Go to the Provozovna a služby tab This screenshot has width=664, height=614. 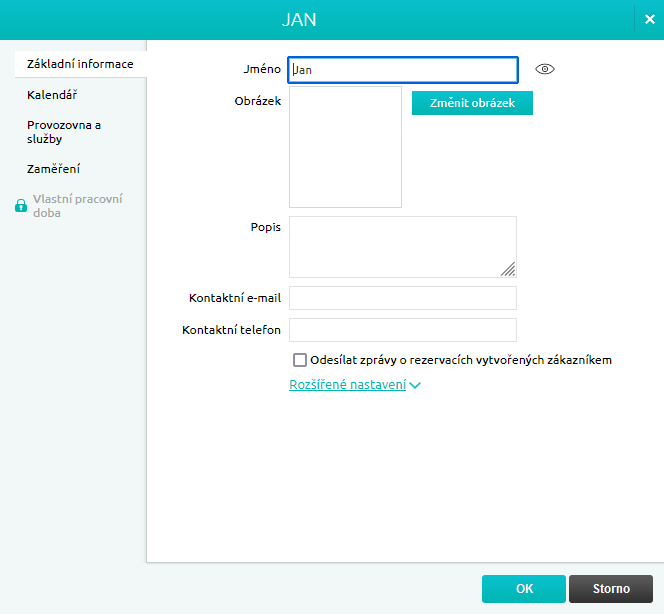[64, 132]
